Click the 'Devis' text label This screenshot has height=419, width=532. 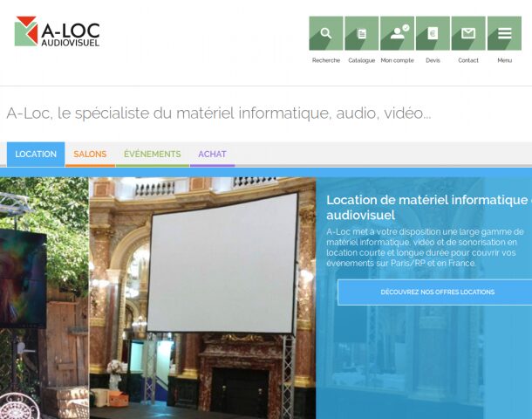pos(433,60)
